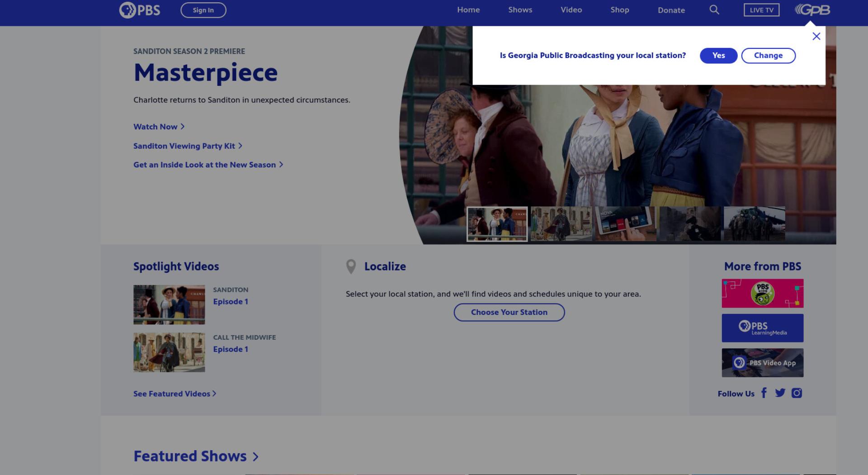The width and height of the screenshot is (868, 475).
Task: Open Get an Inside Look link
Action: click(x=208, y=165)
